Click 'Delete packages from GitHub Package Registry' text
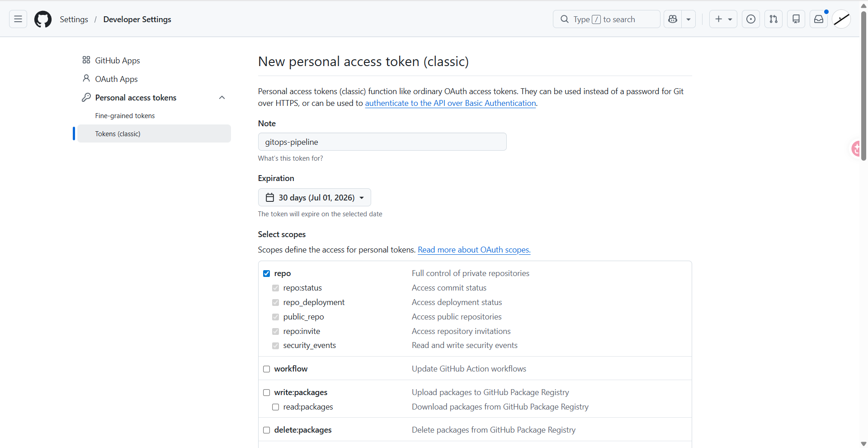 [x=493, y=429]
